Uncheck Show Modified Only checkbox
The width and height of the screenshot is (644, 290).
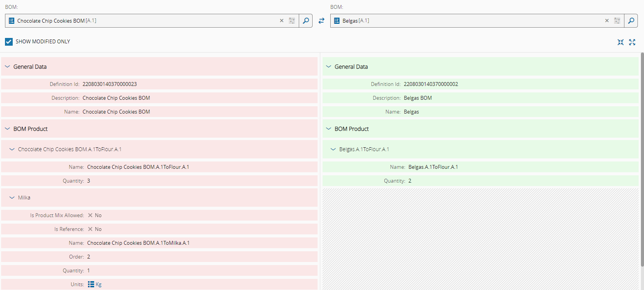pyautogui.click(x=9, y=41)
